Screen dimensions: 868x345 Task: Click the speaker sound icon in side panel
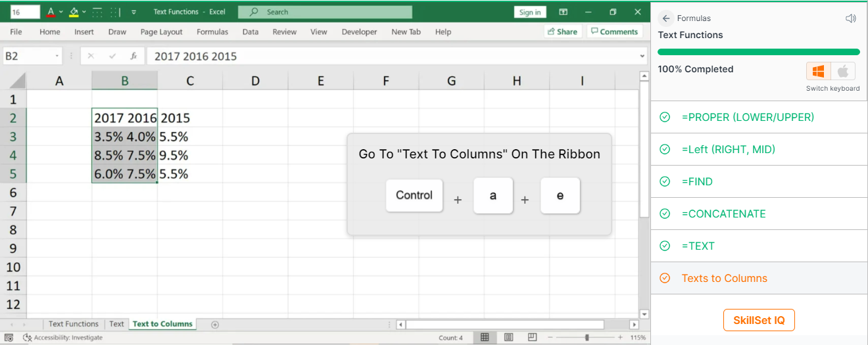click(x=851, y=18)
